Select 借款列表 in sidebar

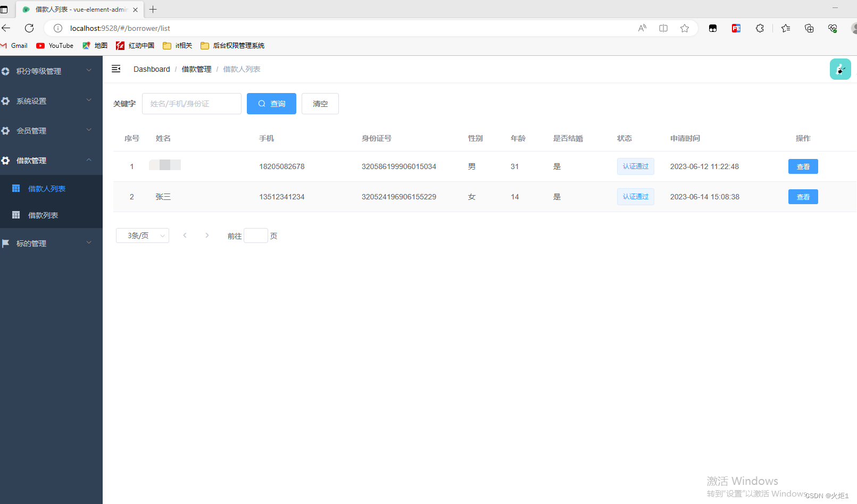tap(51, 215)
